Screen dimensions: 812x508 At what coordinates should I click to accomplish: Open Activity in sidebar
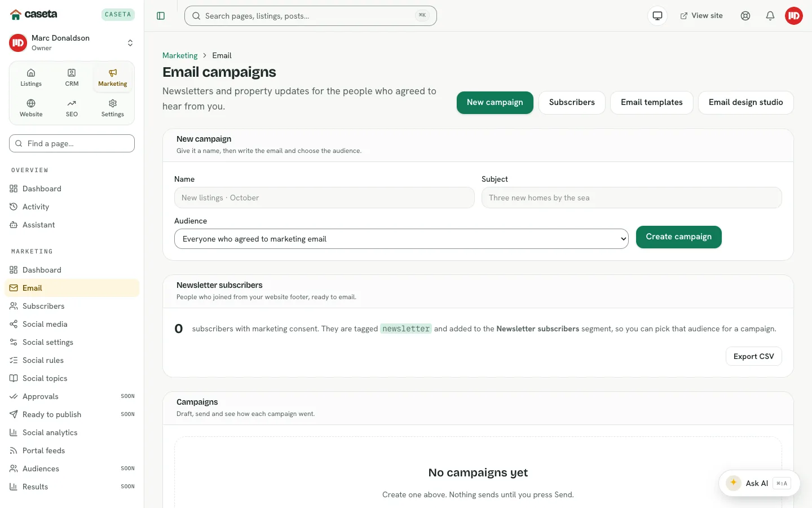pyautogui.click(x=72, y=207)
